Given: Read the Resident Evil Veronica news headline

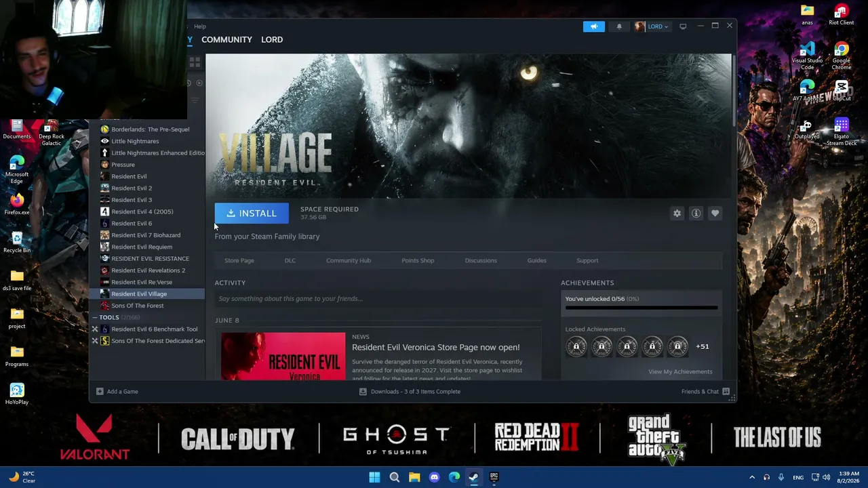Looking at the screenshot, I should pos(436,348).
